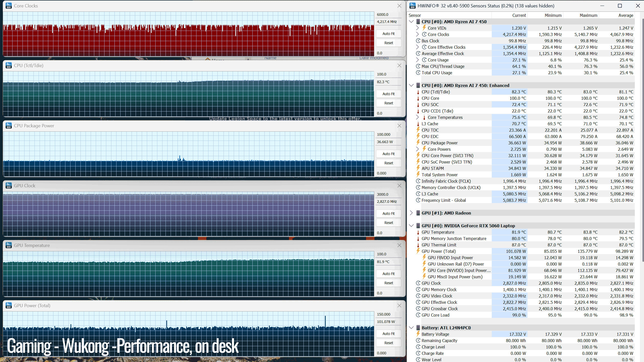Screen dimensions: 644x362
Task: Close the Core Clocks graph window
Action: click(x=399, y=6)
